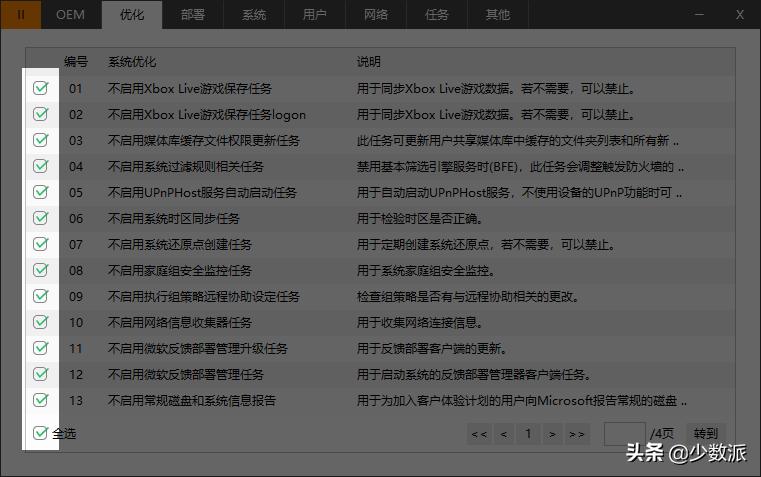Click the 编号 column header
Viewport: 761px width, 477px height.
[76, 62]
